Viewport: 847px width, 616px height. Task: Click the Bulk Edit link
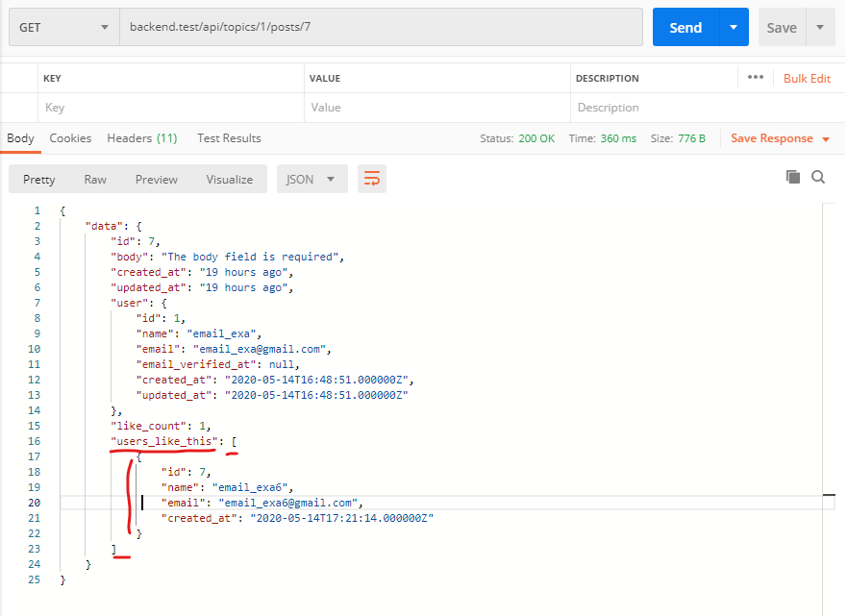(x=807, y=79)
